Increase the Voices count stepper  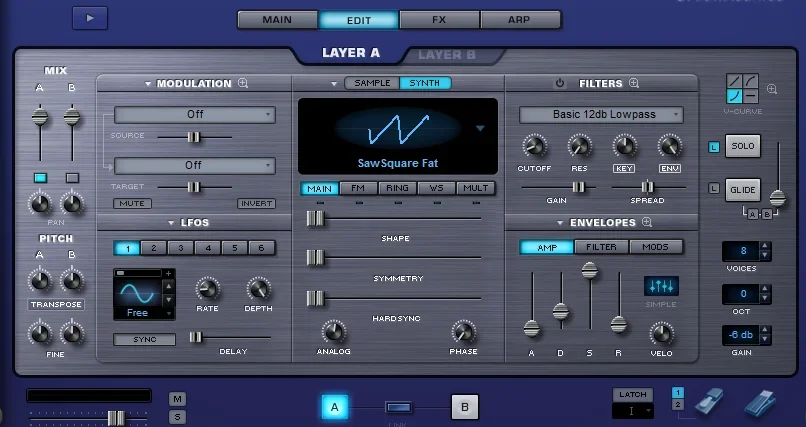click(x=765, y=246)
